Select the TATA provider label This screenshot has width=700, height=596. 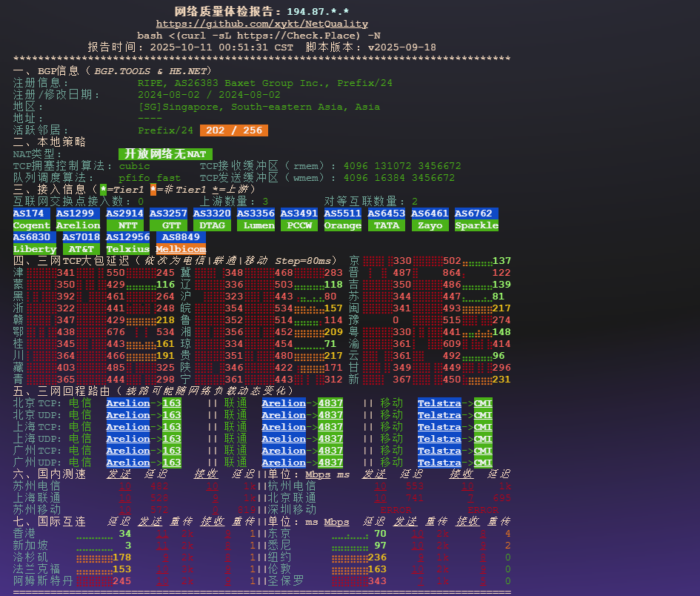coord(387,225)
